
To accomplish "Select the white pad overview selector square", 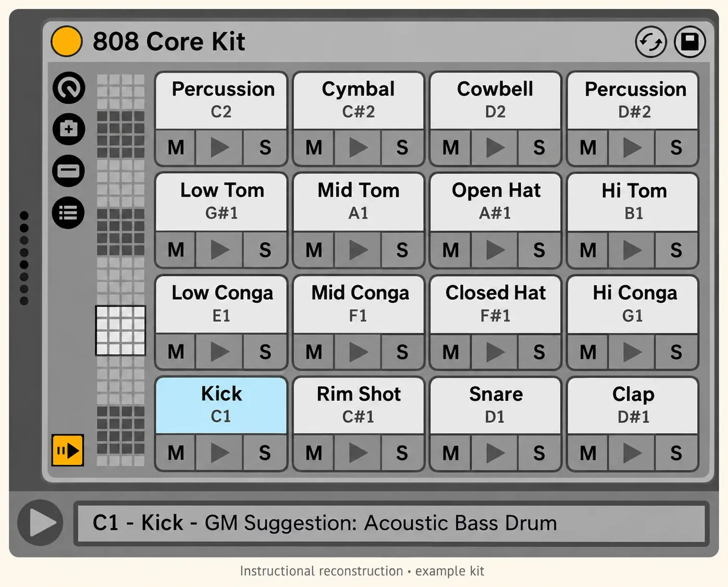I will tap(120, 331).
